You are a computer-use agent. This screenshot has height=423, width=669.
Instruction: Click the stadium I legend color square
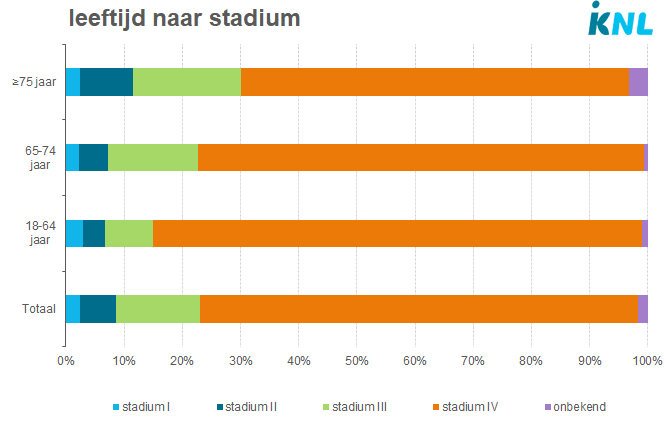[x=116, y=407]
